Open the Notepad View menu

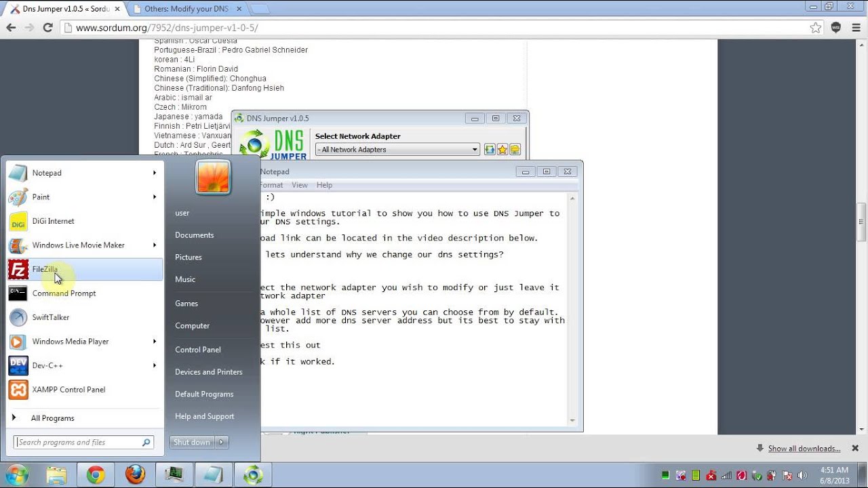[300, 185]
